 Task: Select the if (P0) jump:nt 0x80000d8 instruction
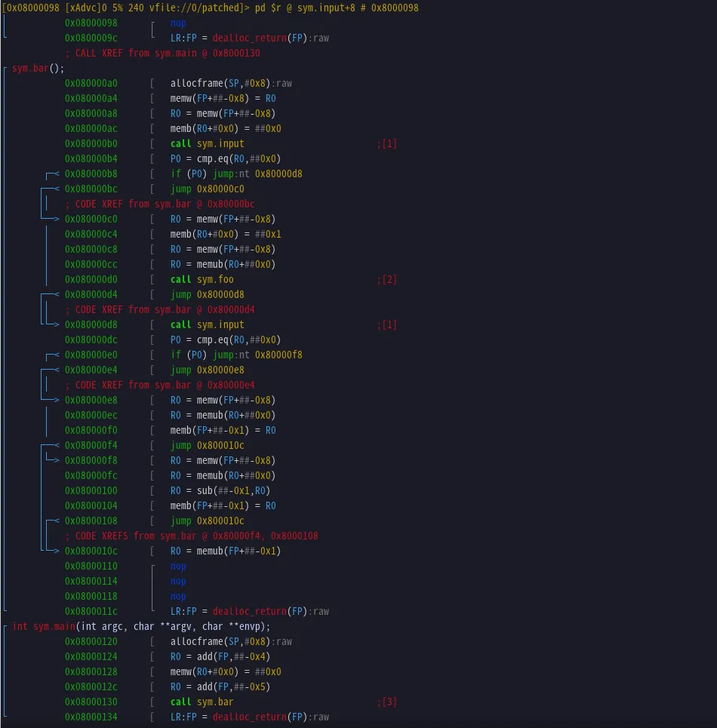226,174
